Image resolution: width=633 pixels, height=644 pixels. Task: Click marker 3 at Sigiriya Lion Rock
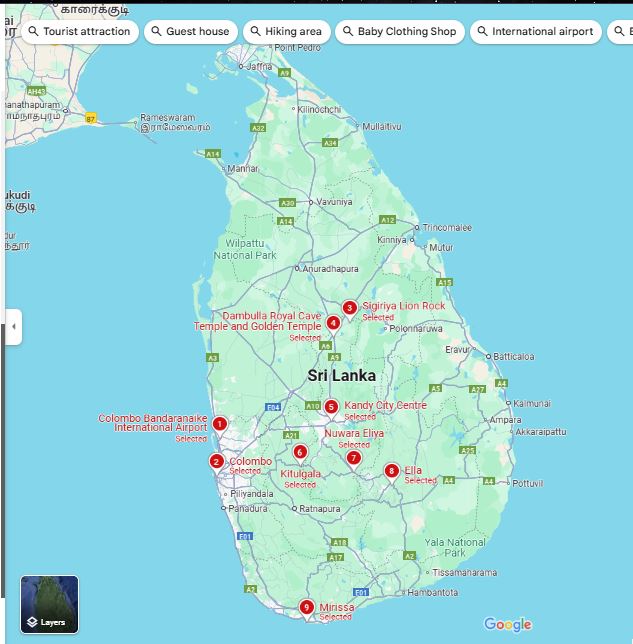(x=349, y=308)
